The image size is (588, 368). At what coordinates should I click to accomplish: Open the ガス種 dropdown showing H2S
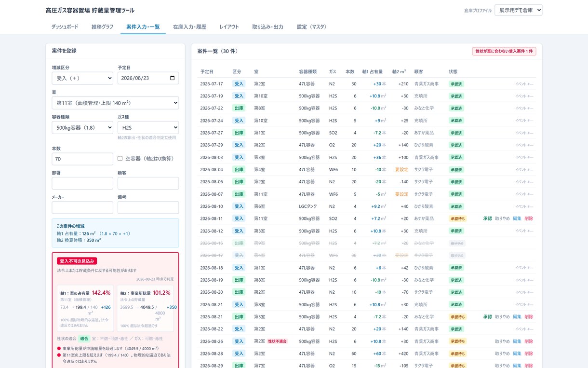click(x=148, y=127)
